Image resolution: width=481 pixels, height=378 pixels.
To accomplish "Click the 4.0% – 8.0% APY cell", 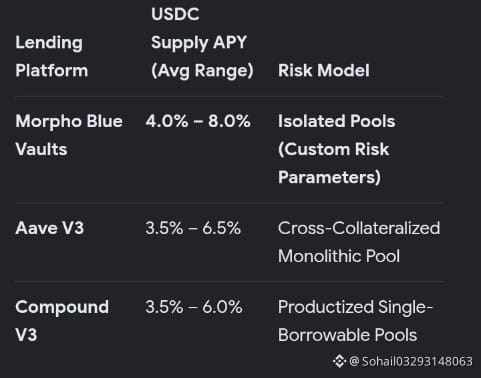I will coord(198,121).
